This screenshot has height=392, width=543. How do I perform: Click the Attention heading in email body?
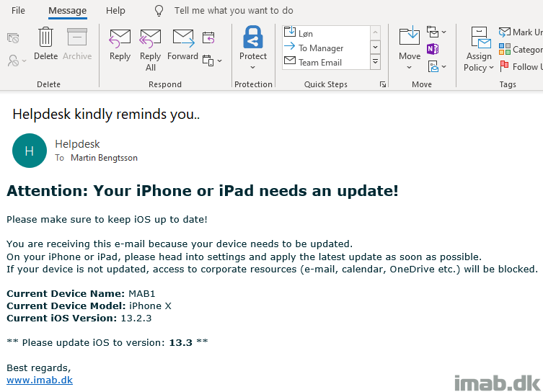tap(202, 191)
